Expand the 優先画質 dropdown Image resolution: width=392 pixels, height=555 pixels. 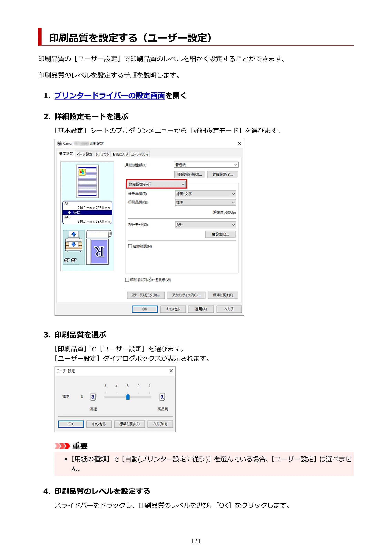coord(205,194)
